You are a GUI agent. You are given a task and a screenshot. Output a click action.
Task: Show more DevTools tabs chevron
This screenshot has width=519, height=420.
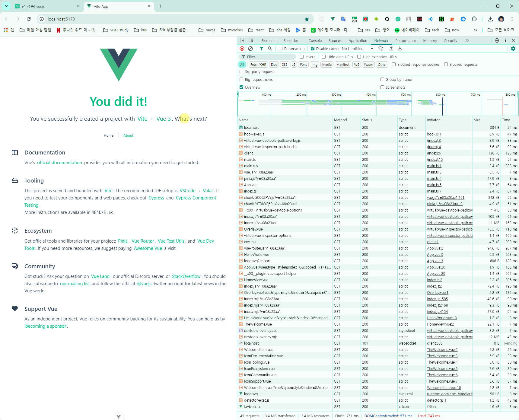coord(467,40)
